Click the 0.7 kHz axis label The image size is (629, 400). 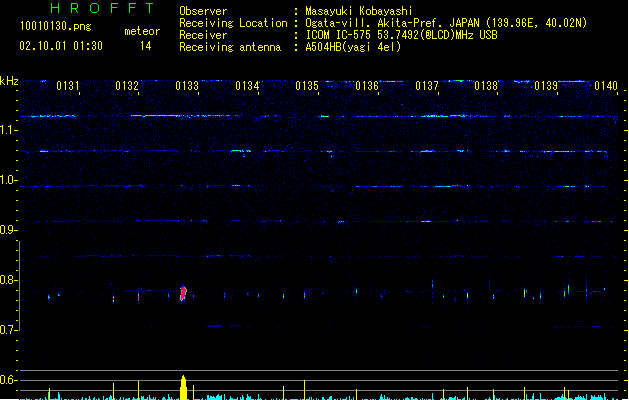click(x=8, y=330)
